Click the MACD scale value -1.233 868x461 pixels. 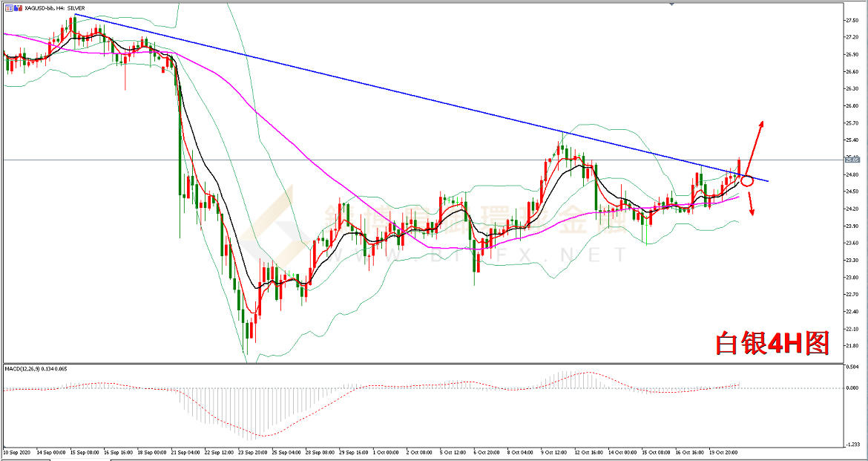point(852,444)
